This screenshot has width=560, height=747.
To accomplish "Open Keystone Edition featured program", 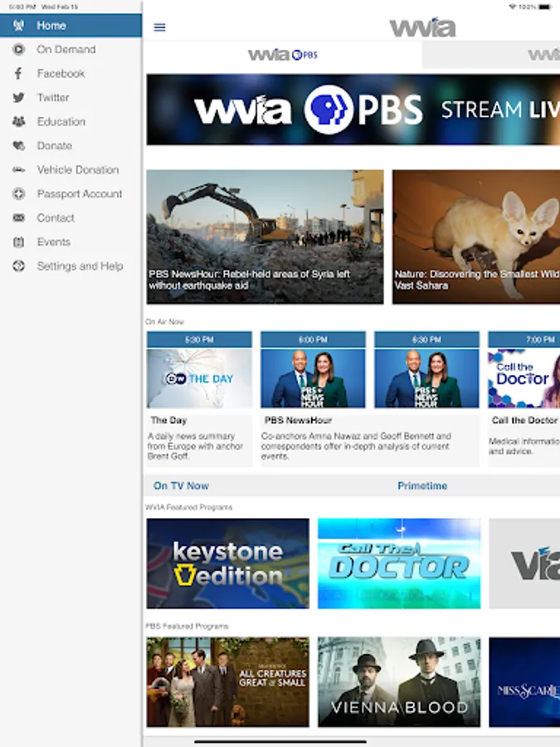I will 227,564.
